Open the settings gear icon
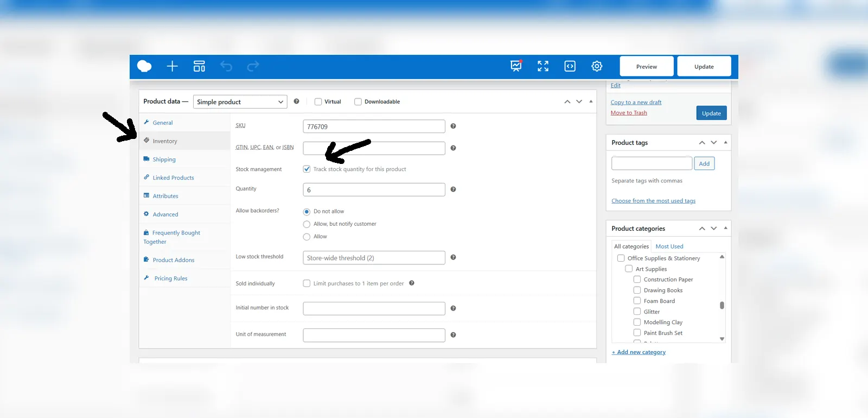The width and height of the screenshot is (868, 418). click(597, 66)
